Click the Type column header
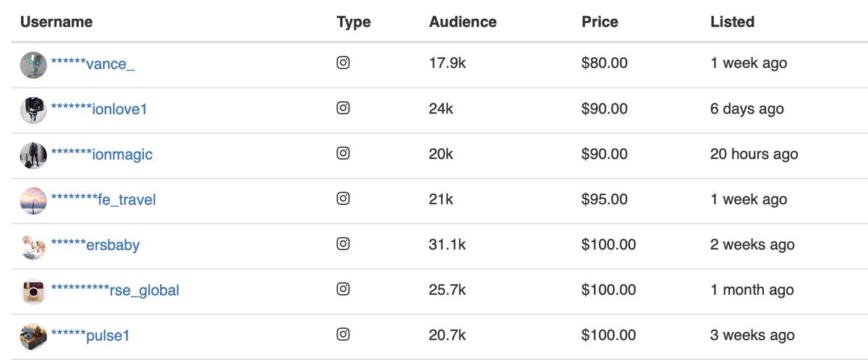 point(354,22)
